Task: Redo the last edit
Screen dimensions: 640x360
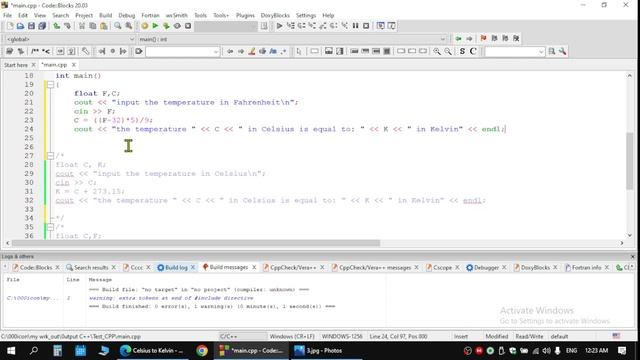Action: point(67,26)
